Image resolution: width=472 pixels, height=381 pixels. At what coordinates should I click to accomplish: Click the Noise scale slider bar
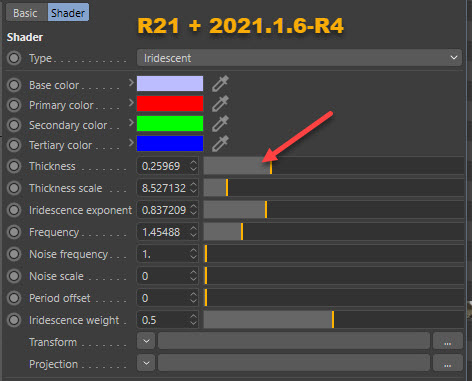point(334,276)
